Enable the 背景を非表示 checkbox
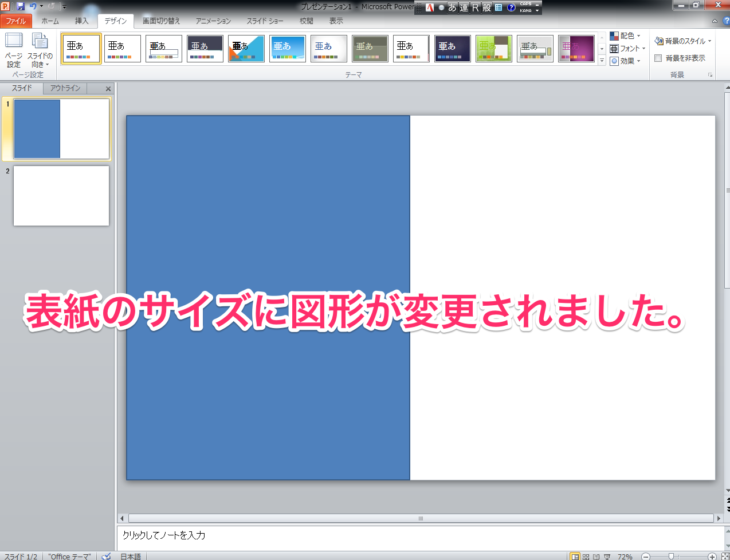This screenshot has height=560, width=730. pyautogui.click(x=658, y=58)
